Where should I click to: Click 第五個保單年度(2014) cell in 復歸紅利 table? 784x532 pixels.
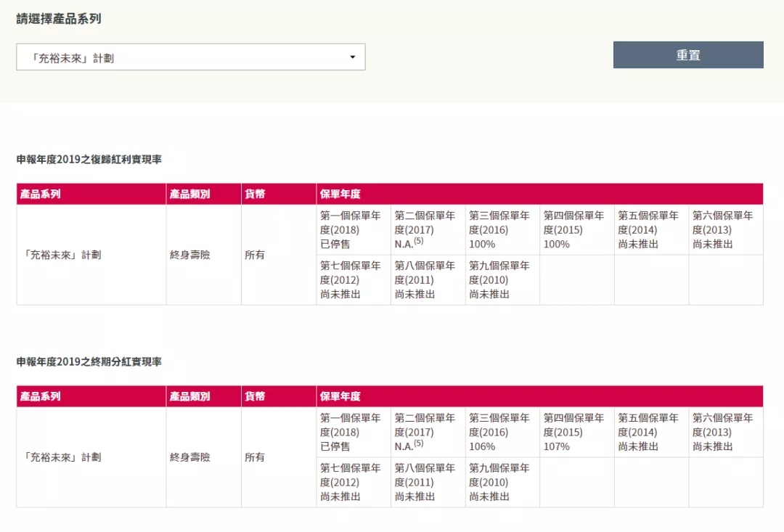[x=651, y=230]
